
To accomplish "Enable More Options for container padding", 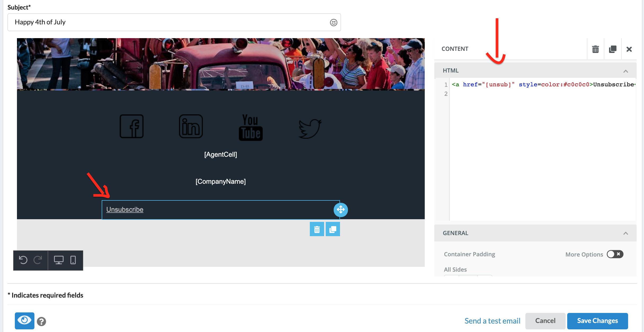I will pos(615,254).
